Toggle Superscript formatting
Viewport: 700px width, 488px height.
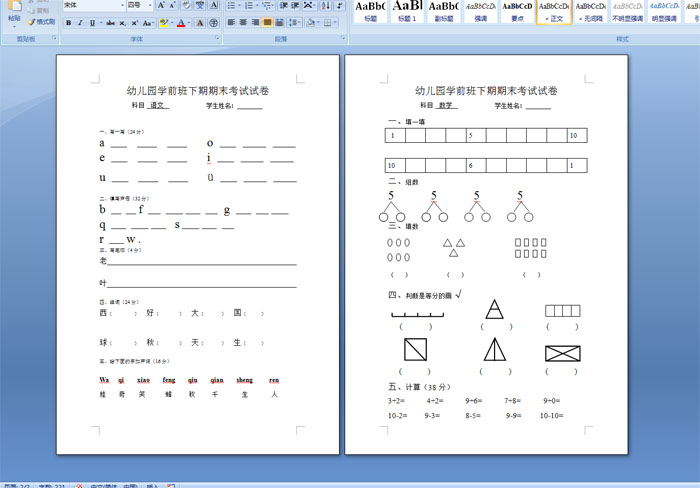pos(134,23)
